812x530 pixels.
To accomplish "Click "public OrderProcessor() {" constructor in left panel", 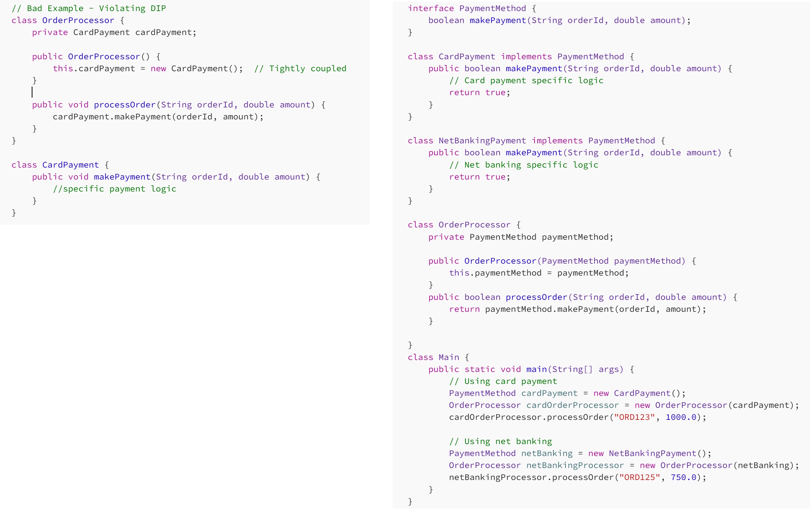I will coord(96,56).
